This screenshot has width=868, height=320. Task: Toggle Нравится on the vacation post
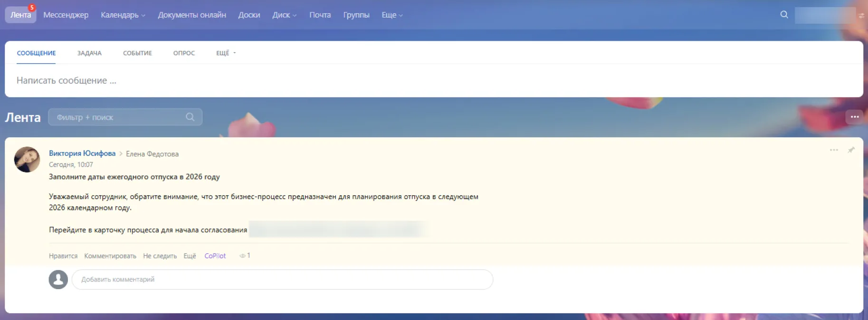click(x=63, y=256)
